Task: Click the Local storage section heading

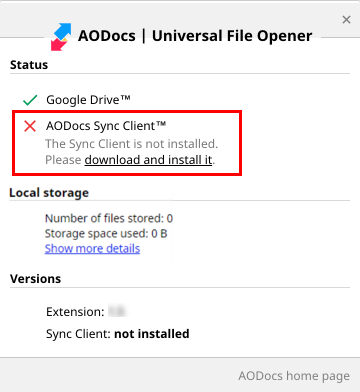Action: tap(49, 193)
